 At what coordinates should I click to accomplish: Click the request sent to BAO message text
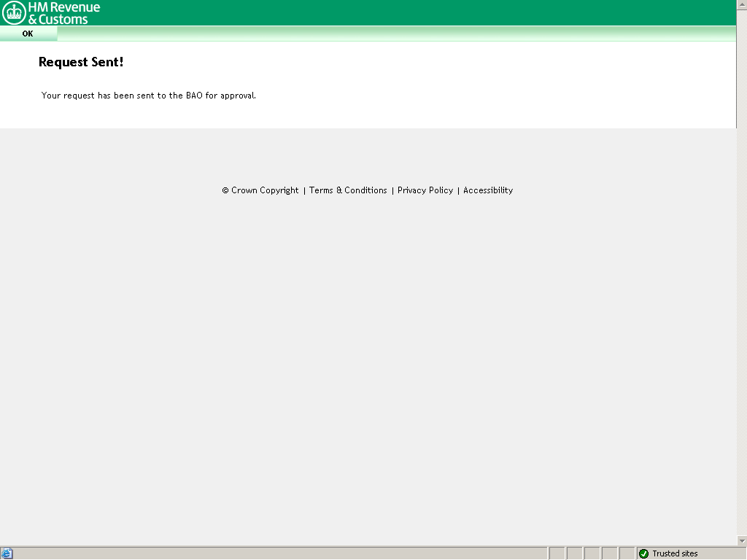(149, 96)
